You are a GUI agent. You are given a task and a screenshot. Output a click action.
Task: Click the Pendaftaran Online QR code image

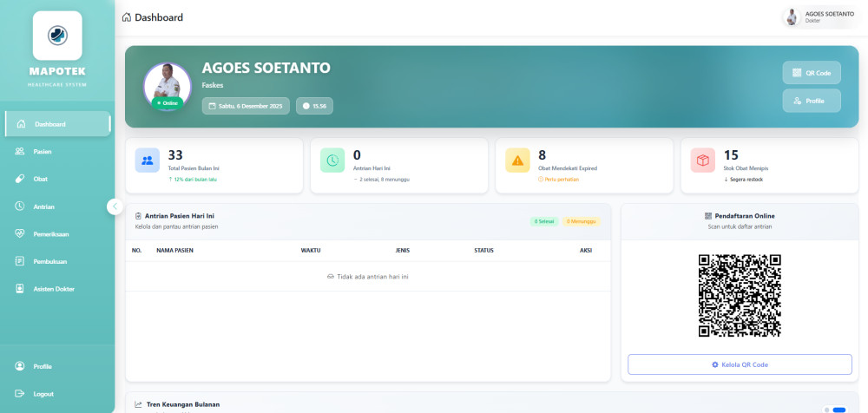[x=740, y=295]
